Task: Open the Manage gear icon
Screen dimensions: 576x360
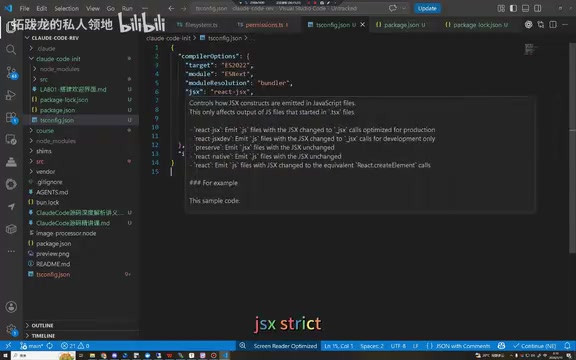Action: coord(11,329)
